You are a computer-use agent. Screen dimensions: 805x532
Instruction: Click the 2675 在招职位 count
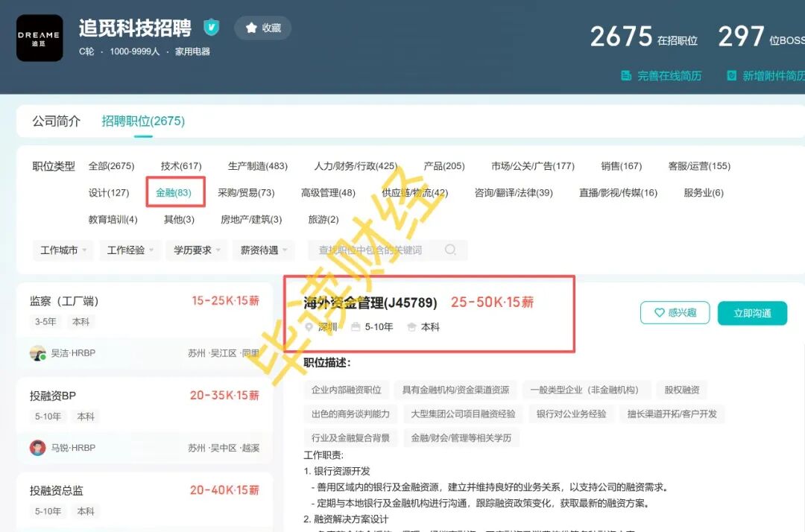pyautogui.click(x=644, y=37)
